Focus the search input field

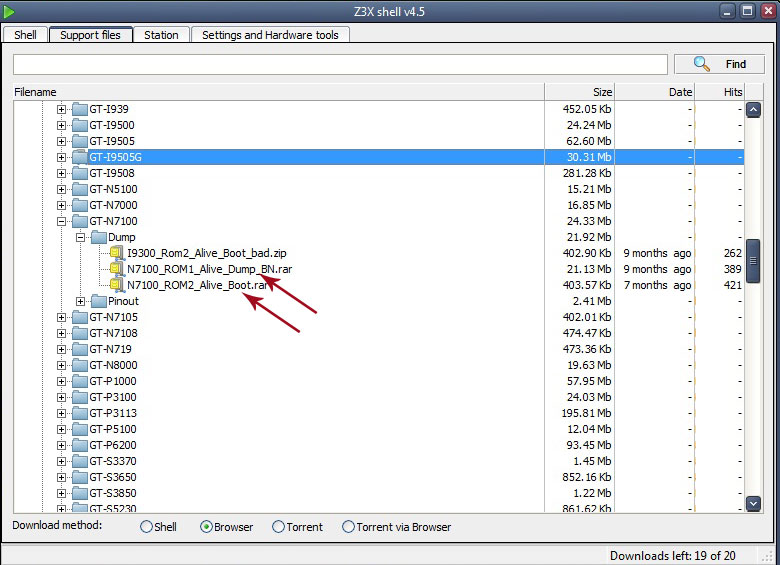click(340, 65)
